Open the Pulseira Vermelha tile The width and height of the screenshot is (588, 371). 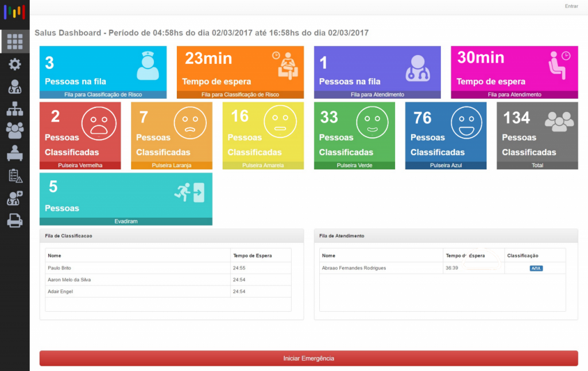click(x=80, y=136)
